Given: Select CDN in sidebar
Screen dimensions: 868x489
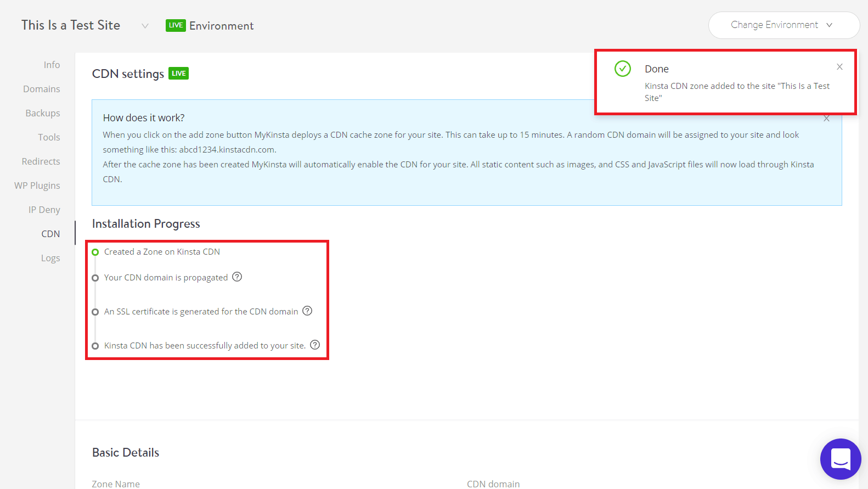Looking at the screenshot, I should [50, 234].
